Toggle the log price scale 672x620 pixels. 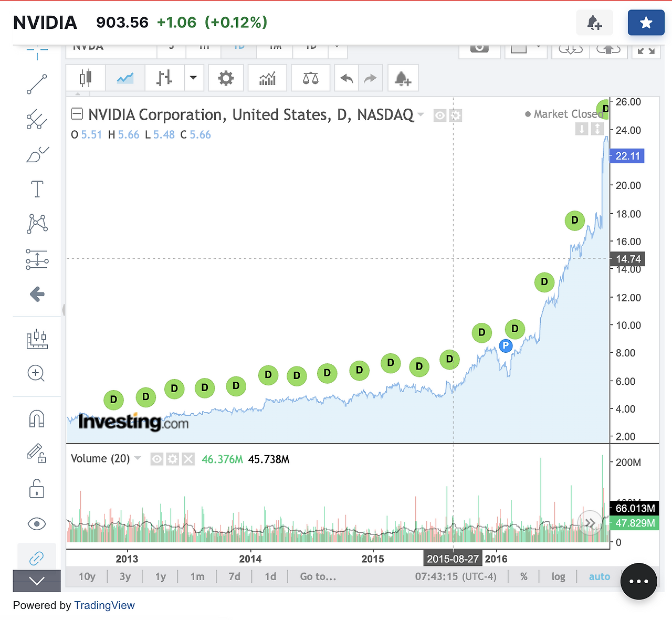559,576
